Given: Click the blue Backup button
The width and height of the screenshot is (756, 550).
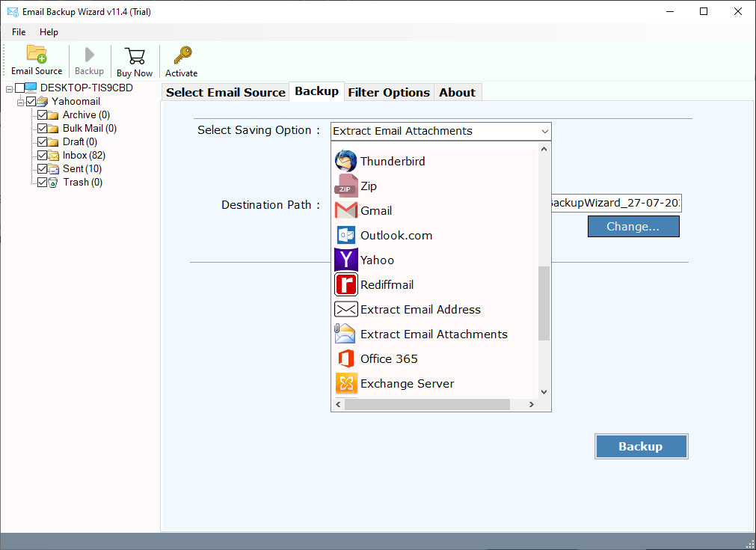Looking at the screenshot, I should (x=641, y=446).
